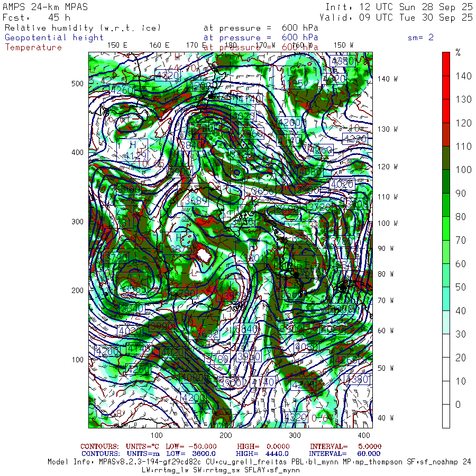
Task: Click the olive swatch between 100 and 110
Action: point(446,158)
